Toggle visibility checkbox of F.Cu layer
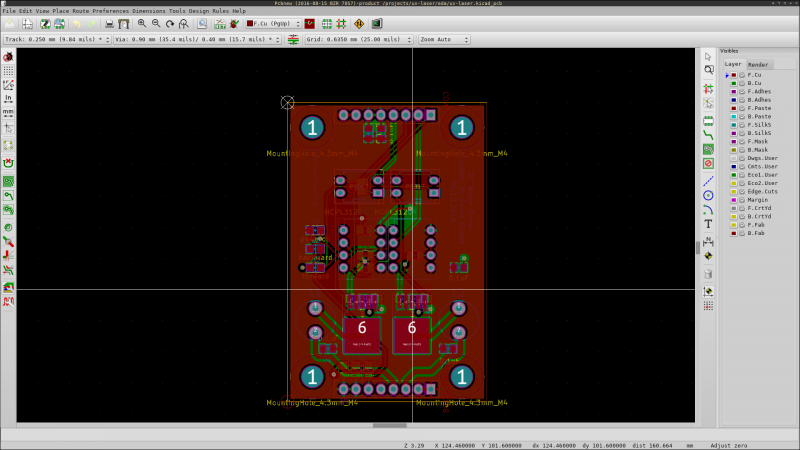Viewport: 800px width, 450px height. (x=742, y=75)
